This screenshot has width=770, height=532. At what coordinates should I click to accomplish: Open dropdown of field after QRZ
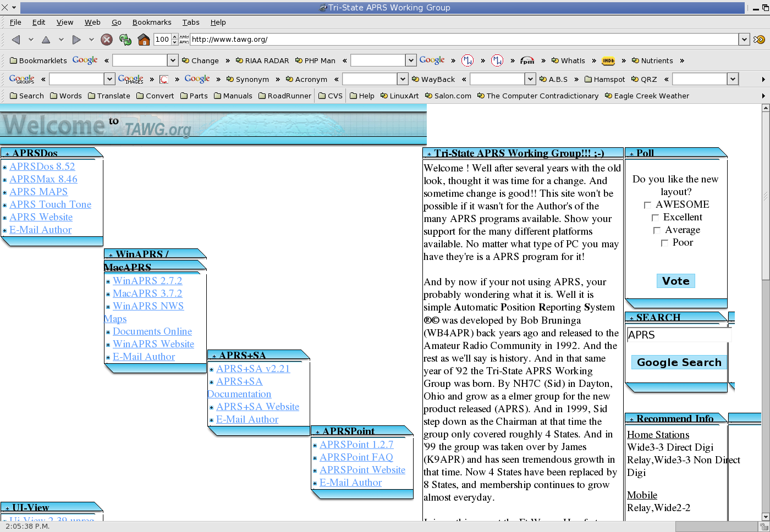pyautogui.click(x=733, y=79)
